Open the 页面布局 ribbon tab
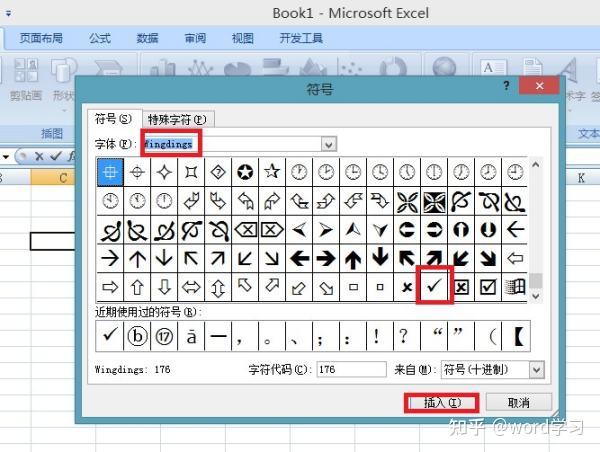This screenshot has height=452, width=600. click(x=41, y=38)
